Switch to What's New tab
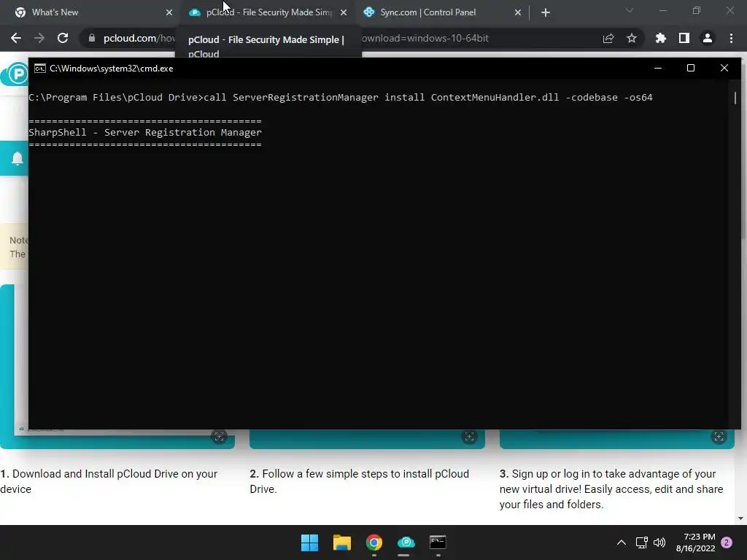Screen dimensions: 747x560 [90, 12]
